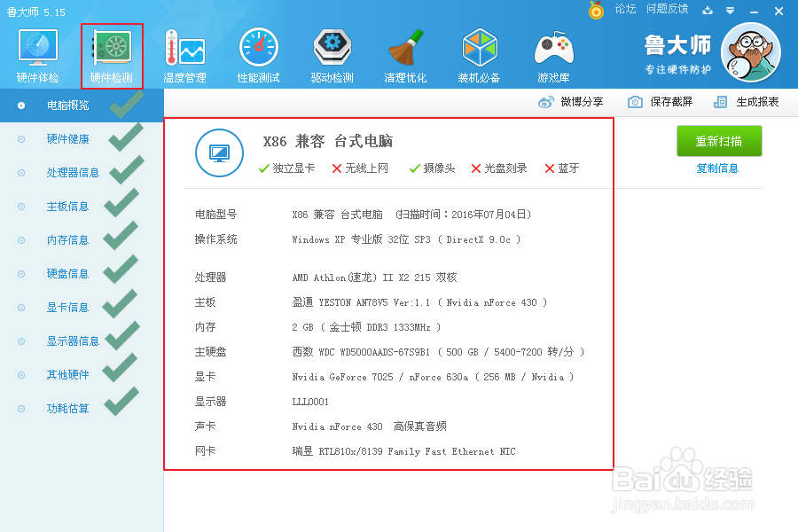Click the 无线上网 feature indicator
This screenshot has height=532, width=798.
pyautogui.click(x=360, y=168)
